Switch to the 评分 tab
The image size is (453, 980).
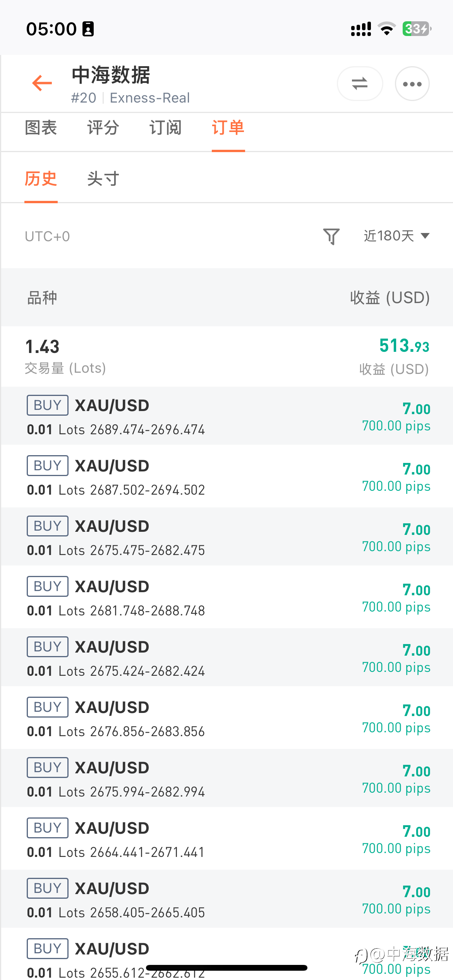pos(103,128)
